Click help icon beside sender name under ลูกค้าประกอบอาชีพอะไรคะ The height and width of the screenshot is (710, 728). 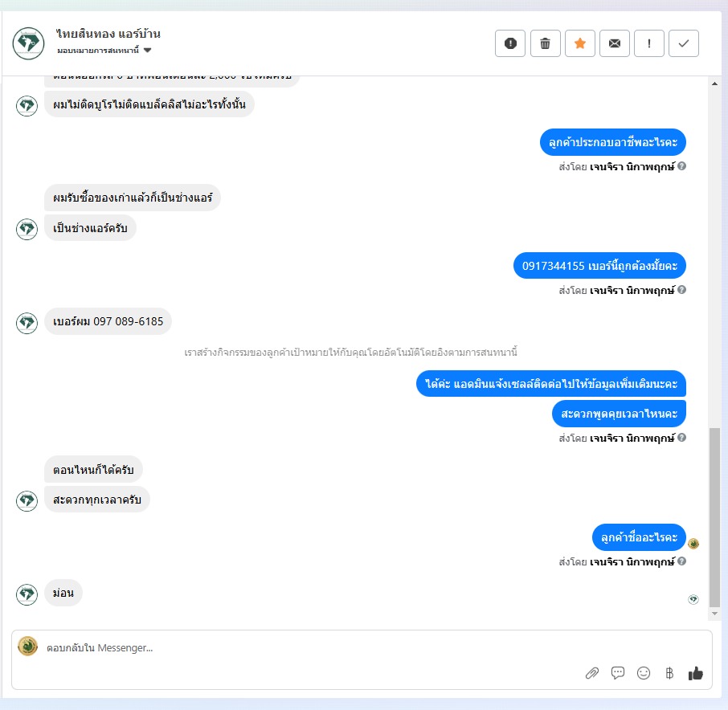point(681,166)
